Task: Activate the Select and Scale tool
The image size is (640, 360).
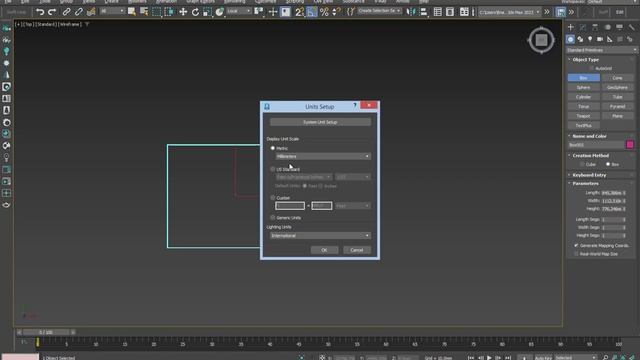Action: pyautogui.click(x=207, y=12)
